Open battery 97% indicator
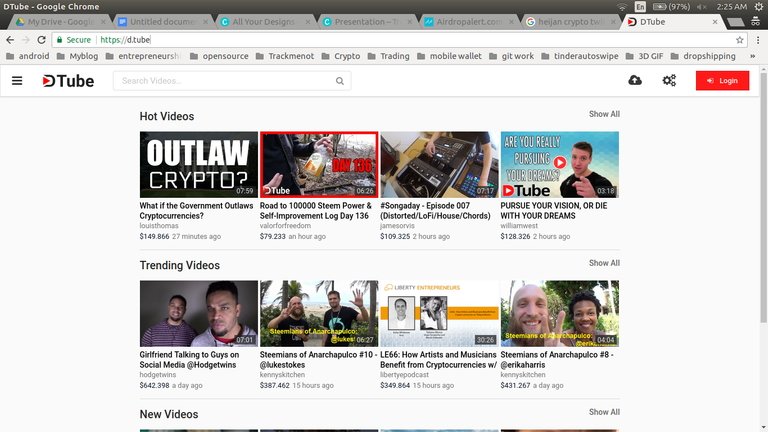The image size is (768, 432). 672,7
